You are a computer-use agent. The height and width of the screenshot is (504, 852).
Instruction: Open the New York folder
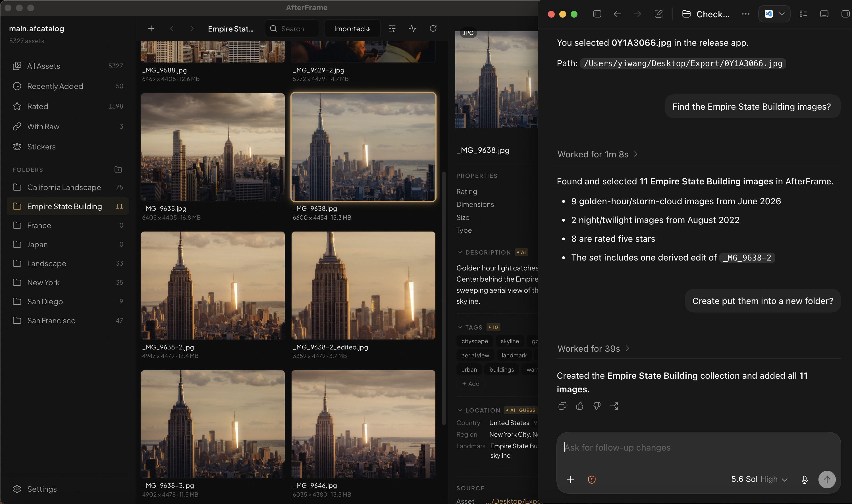tap(68, 282)
